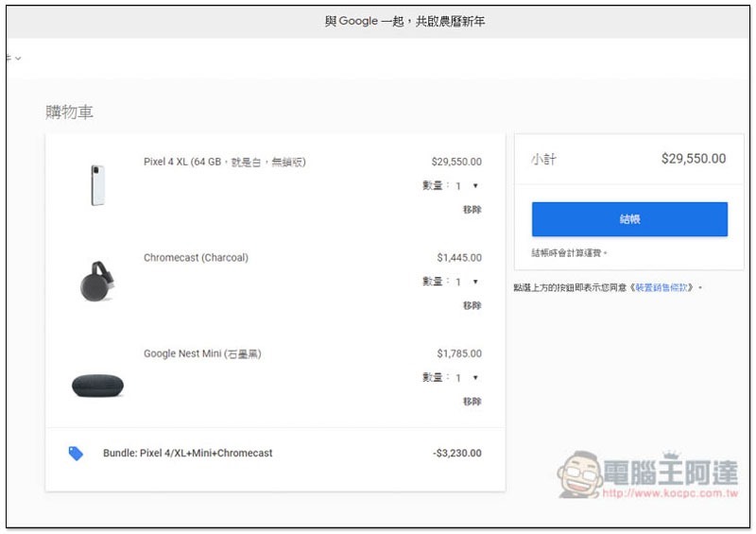
Task: Change quantity for Google Nest Mini
Action: 465,378
